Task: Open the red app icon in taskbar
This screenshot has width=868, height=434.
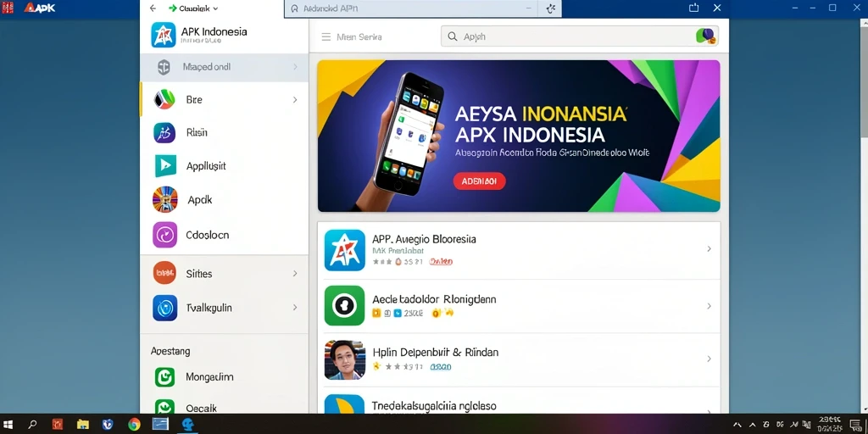Action: pos(58,425)
